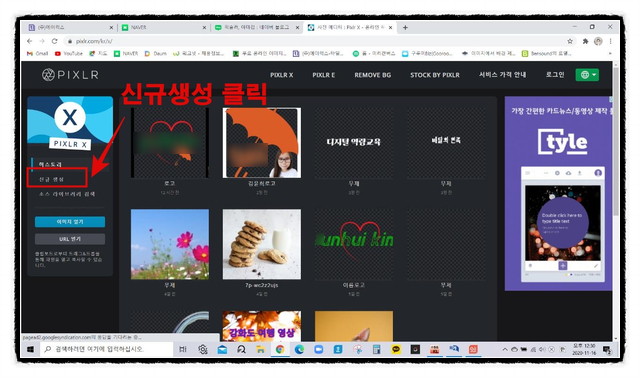Open the PIXLR X menu item
640x378 pixels.
click(281, 75)
